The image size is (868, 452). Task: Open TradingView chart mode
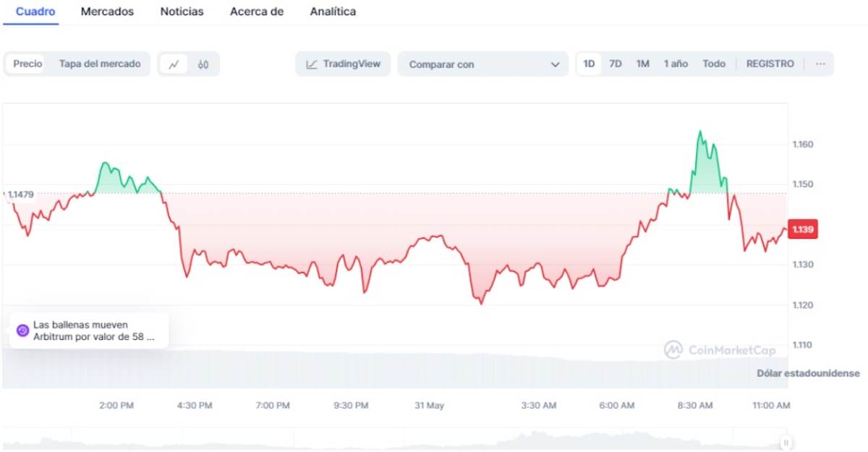[x=343, y=64]
